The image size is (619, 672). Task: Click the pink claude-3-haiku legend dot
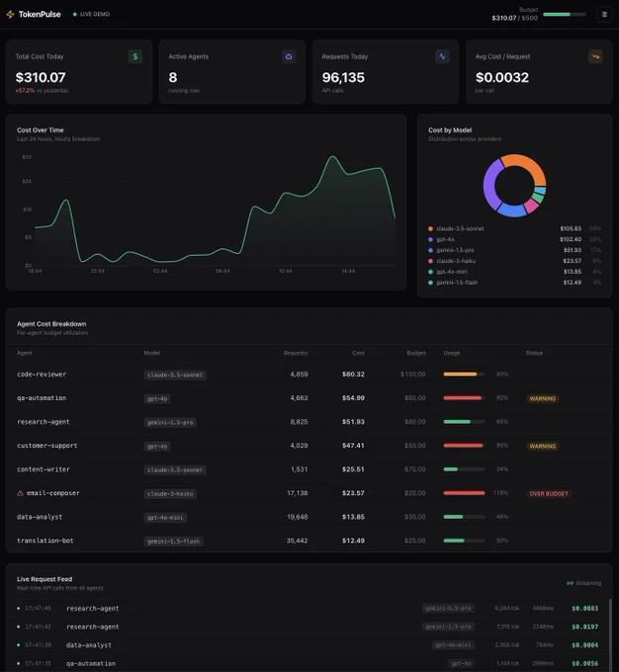pyautogui.click(x=431, y=261)
